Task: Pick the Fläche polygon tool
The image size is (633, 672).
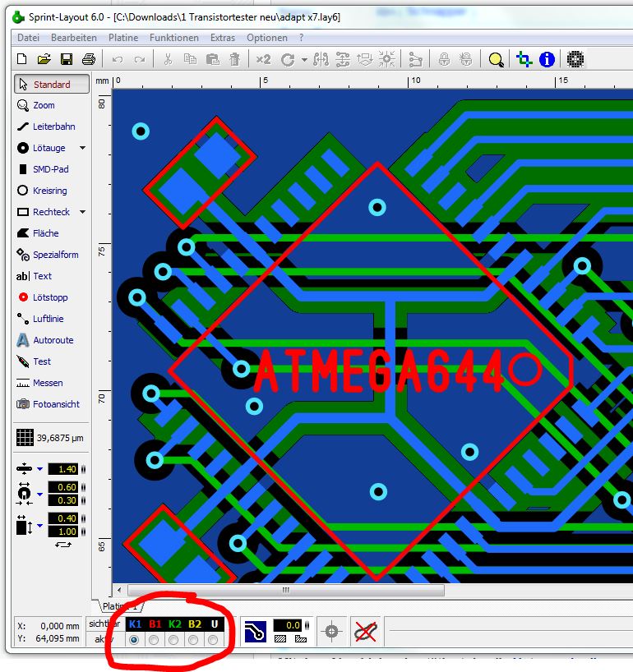Action: pyautogui.click(x=38, y=233)
